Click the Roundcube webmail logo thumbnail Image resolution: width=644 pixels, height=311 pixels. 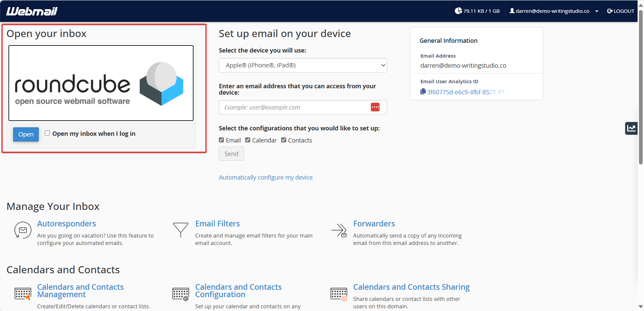click(101, 83)
